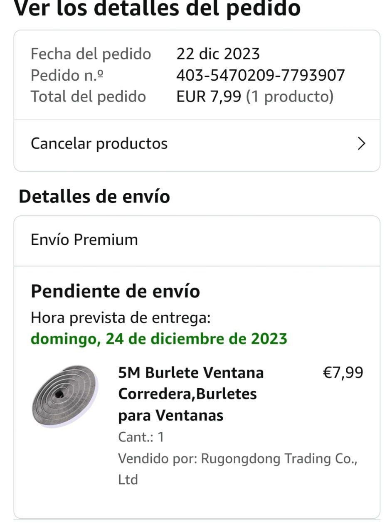The width and height of the screenshot is (392, 532).
Task: Click the seller name Rugongdong Trading Co., Ltd
Action: point(237,469)
